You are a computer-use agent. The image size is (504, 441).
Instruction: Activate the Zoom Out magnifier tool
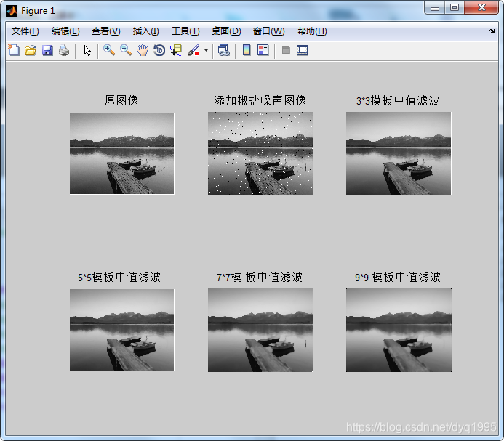[126, 50]
